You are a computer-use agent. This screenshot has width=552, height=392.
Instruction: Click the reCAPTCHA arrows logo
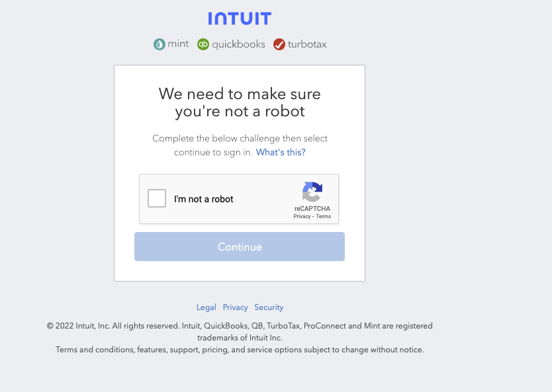(312, 192)
